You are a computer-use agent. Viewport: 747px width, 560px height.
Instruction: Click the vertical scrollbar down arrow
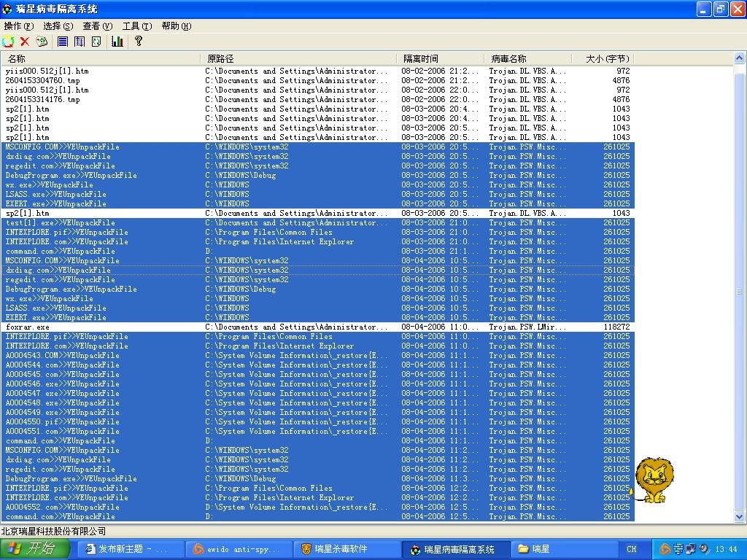[739, 516]
